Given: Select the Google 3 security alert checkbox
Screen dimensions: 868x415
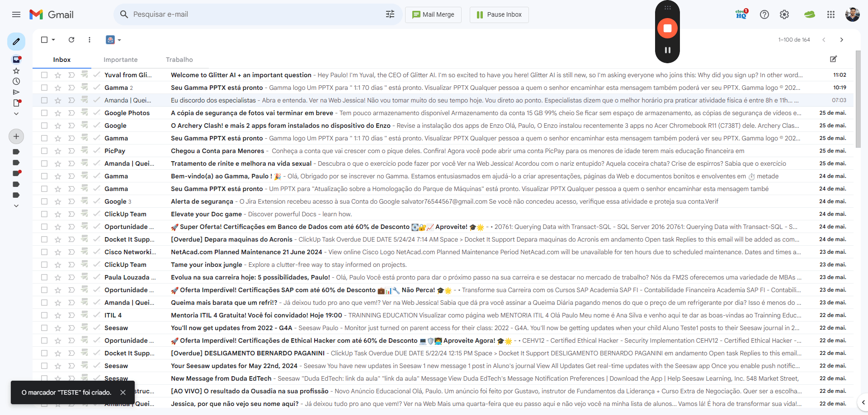Looking at the screenshot, I should [x=44, y=201].
